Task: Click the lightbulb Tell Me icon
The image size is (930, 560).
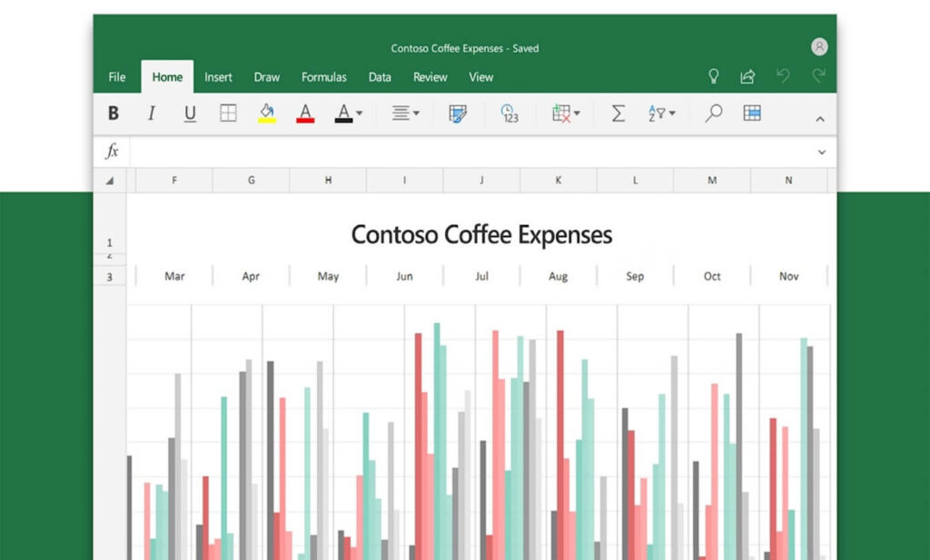Action: [x=714, y=76]
